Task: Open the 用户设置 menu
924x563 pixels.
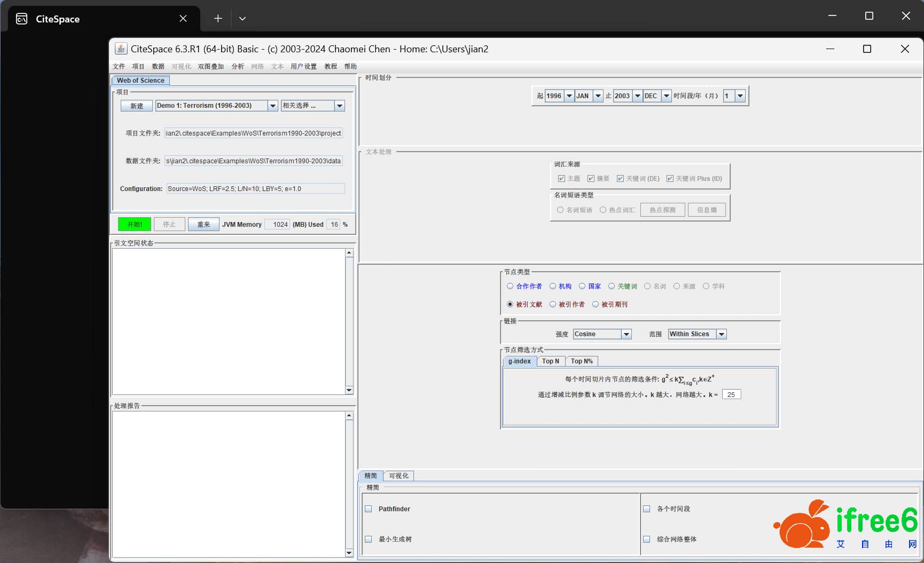Action: [303, 67]
